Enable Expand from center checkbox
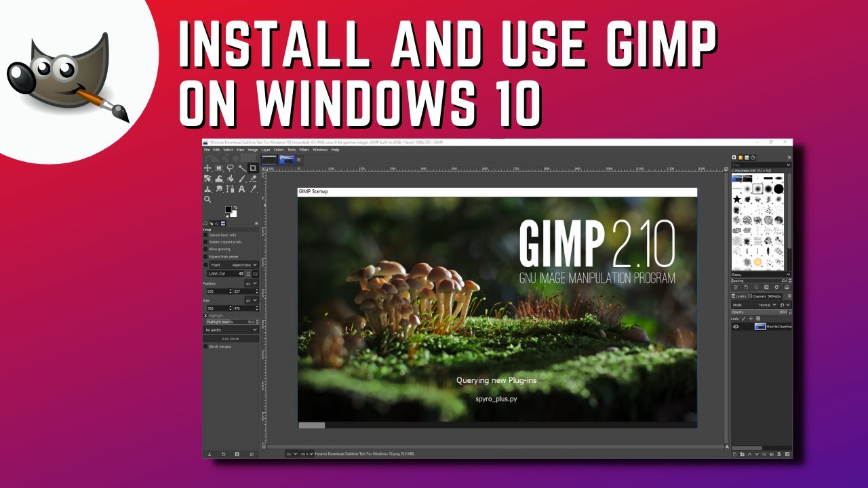Viewport: 868px width, 488px height. pos(205,257)
